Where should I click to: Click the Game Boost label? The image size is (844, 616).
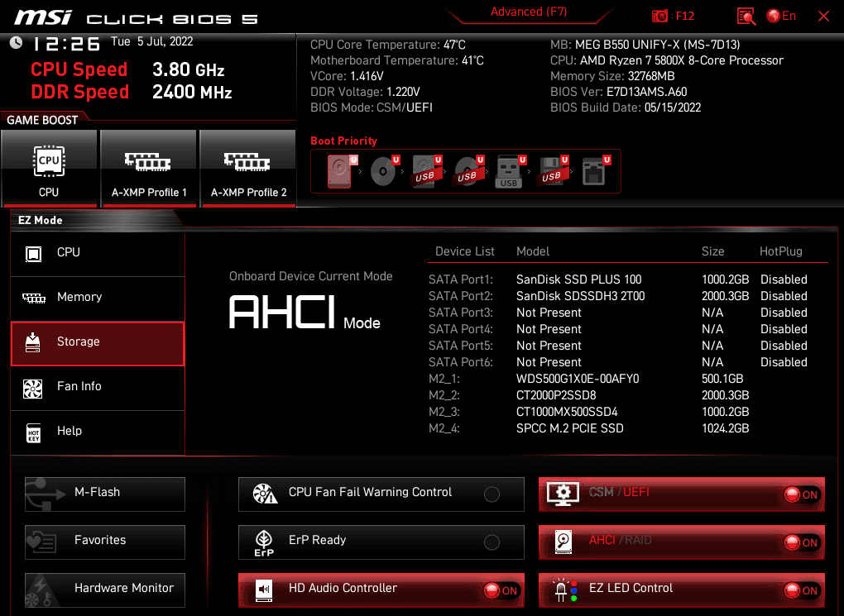pos(42,120)
